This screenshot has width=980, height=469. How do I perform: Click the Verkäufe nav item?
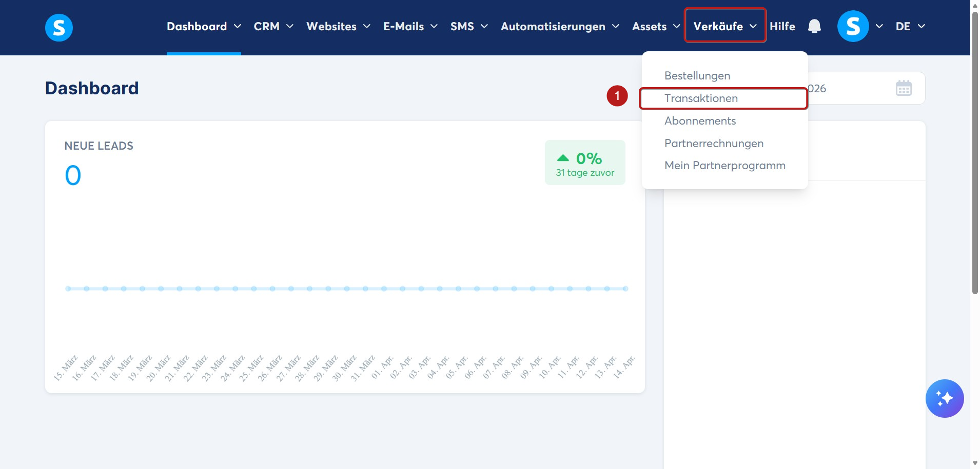tap(718, 26)
